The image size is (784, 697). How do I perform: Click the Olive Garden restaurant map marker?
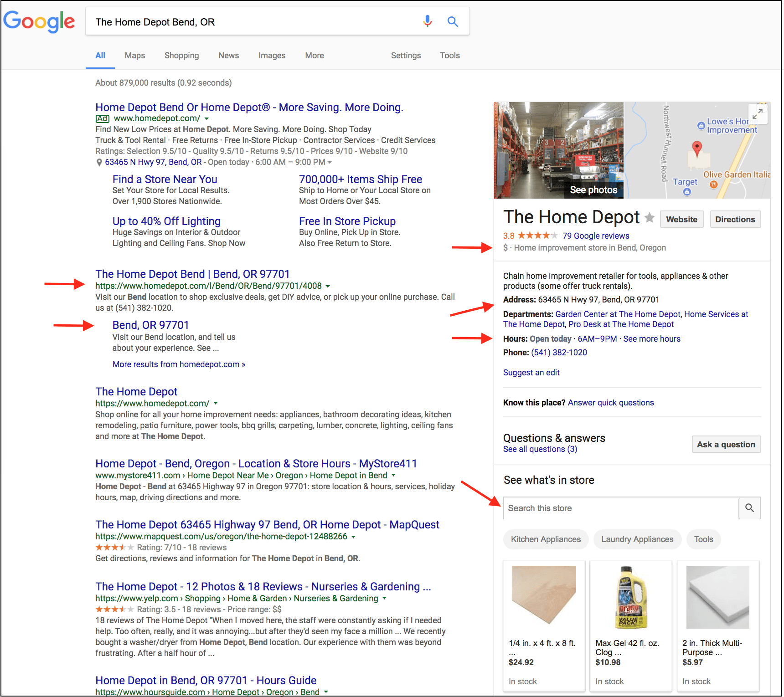(x=714, y=184)
